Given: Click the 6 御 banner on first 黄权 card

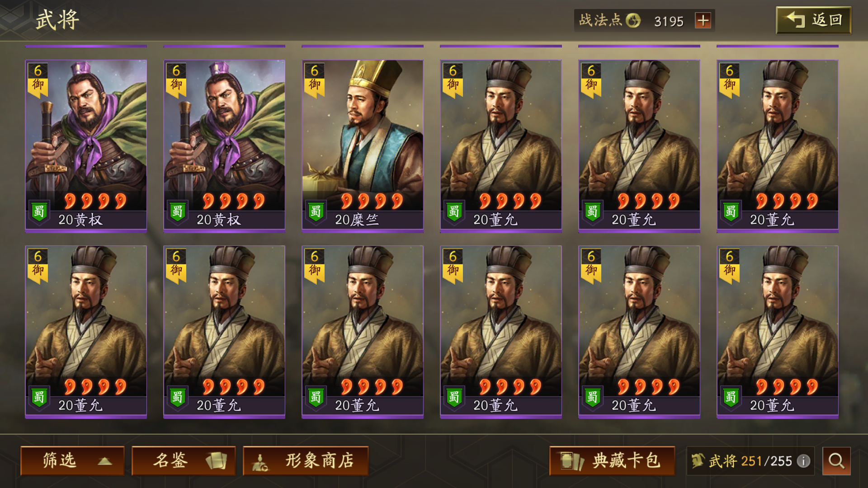Looking at the screenshot, I should coord(38,80).
